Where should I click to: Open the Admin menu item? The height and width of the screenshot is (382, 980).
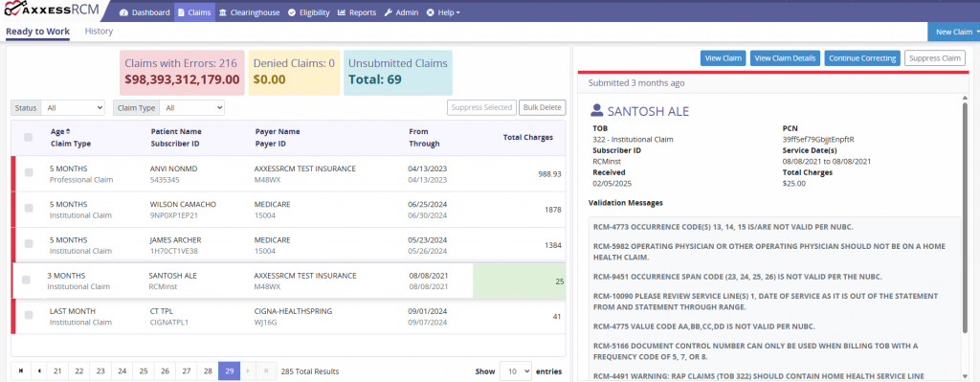pos(401,12)
